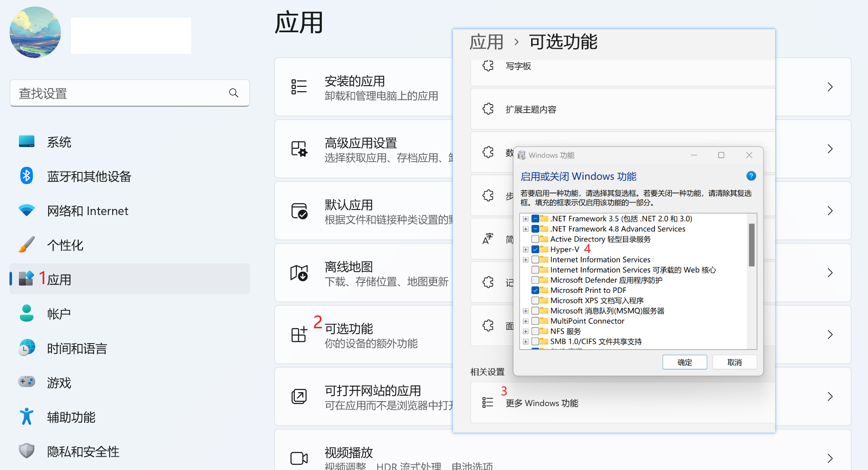Click the search magnifier in 查找设置
The width and height of the screenshot is (868, 470).
click(233, 93)
